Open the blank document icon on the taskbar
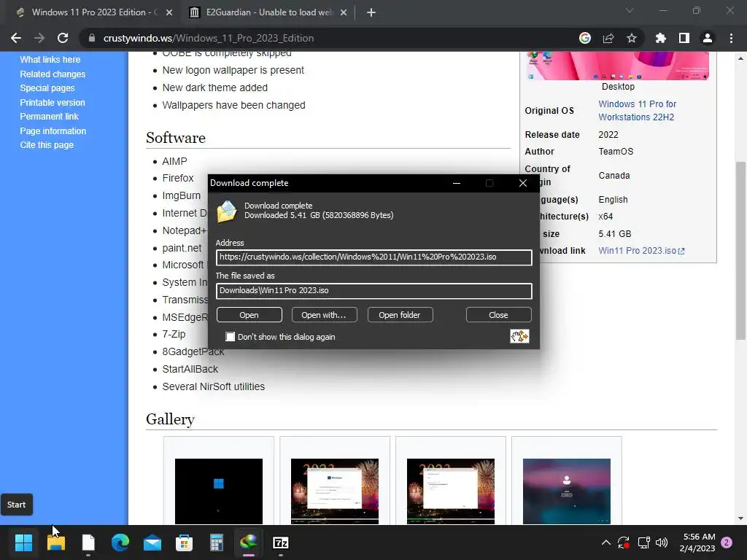This screenshot has width=747, height=560. 88,542
